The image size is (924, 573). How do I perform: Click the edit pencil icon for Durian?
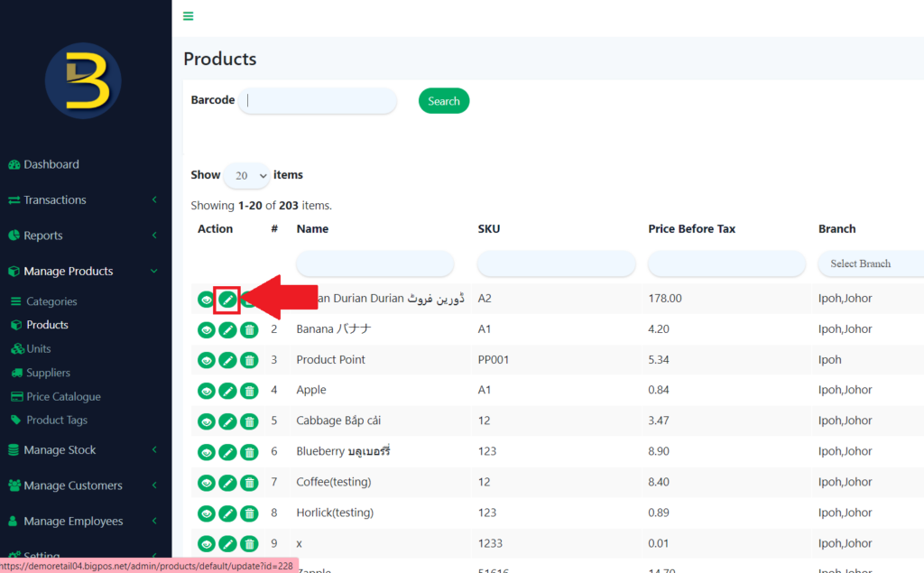coord(227,300)
